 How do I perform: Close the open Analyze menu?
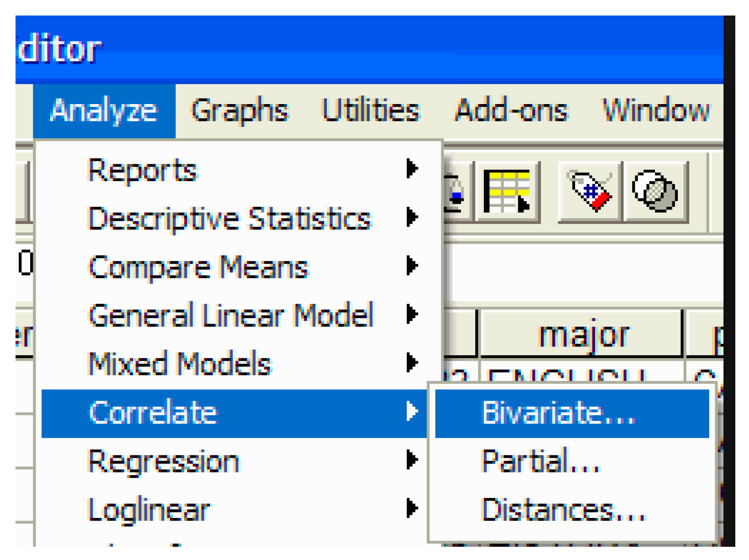pos(104,111)
